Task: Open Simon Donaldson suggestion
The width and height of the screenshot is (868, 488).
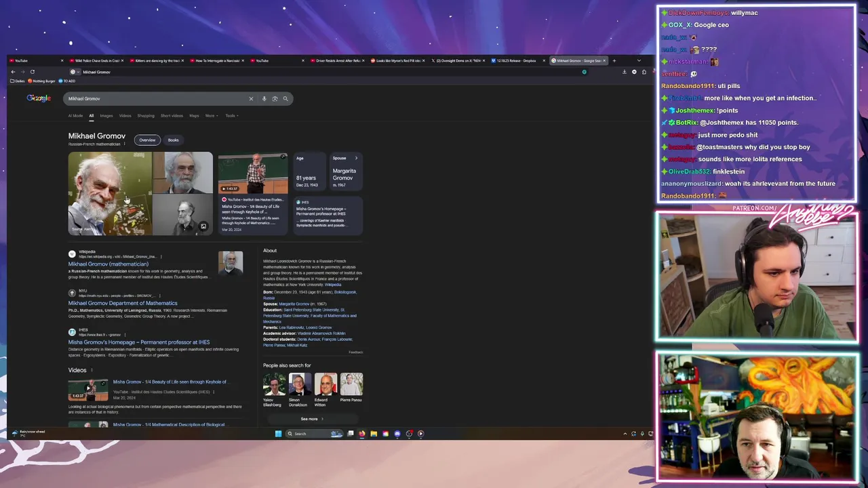Action: (300, 389)
